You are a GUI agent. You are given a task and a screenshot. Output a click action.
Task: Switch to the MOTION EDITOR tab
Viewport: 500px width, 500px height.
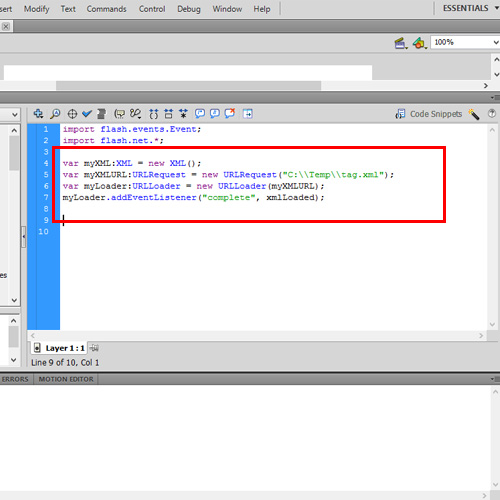tap(66, 379)
